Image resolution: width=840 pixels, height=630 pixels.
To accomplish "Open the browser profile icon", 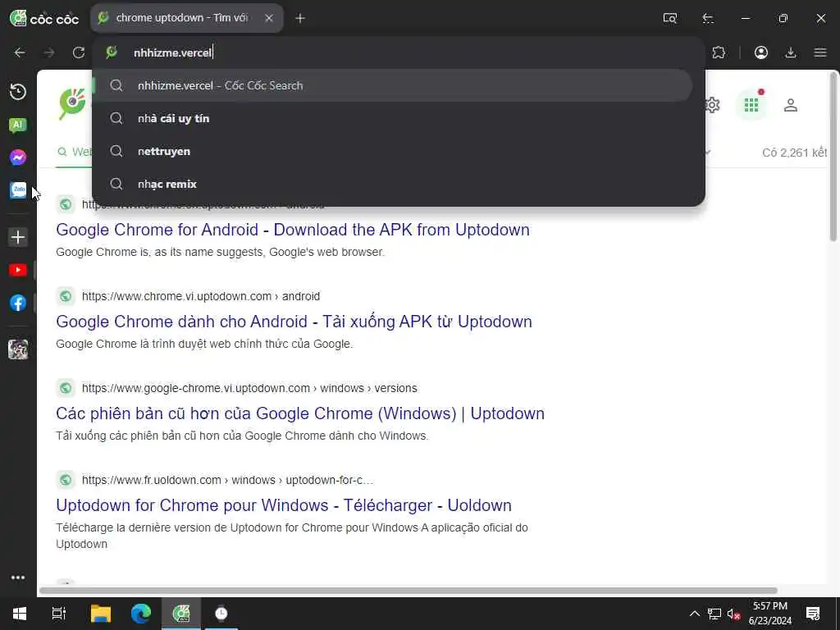I will coord(760,52).
